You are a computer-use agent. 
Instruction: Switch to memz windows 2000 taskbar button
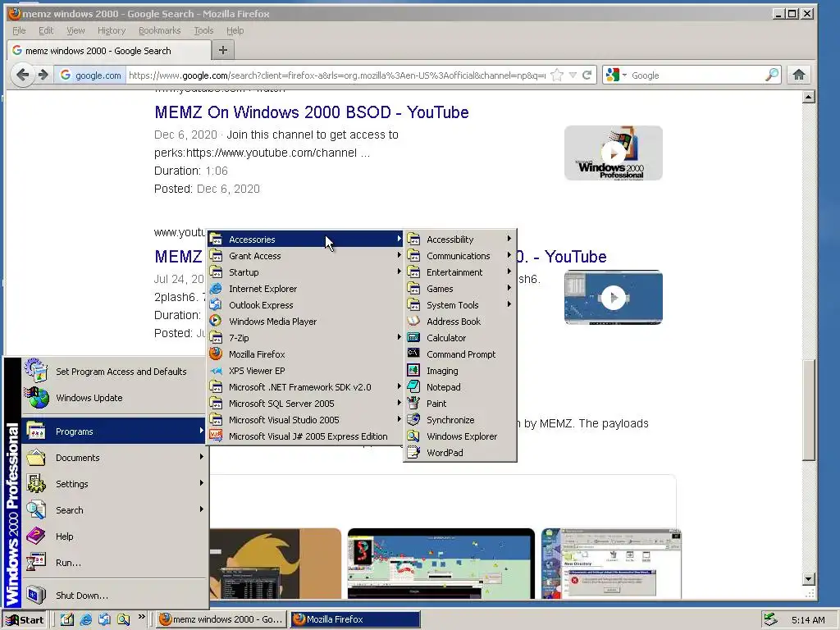[x=221, y=619]
